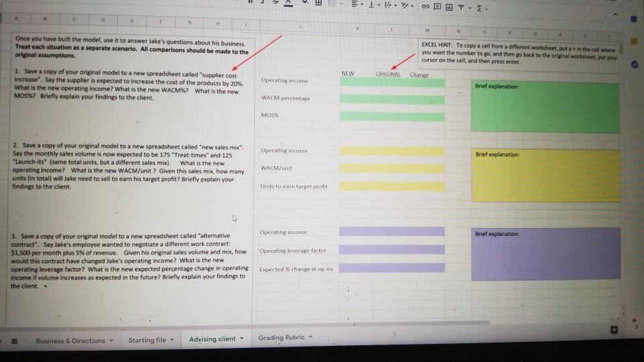Screen dimensions: 644x362
Task: Switch to the Grading Rubric sheet
Action: [281, 337]
